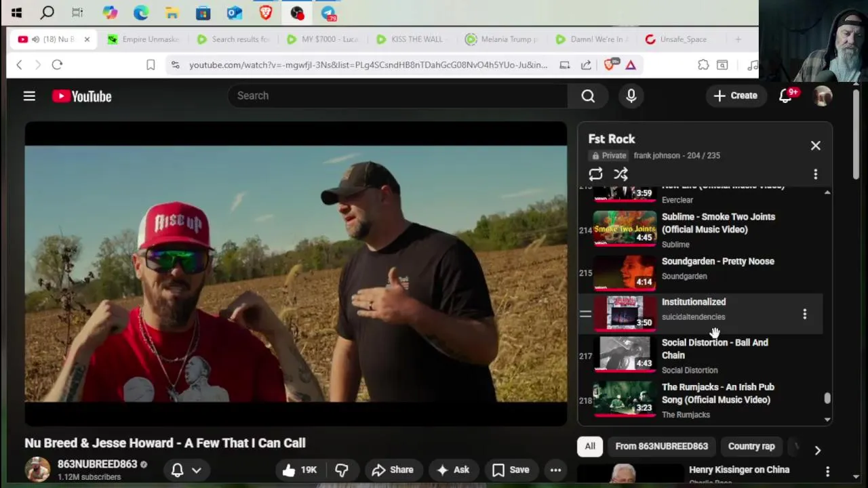Screen dimensions: 868x488
Task: Click the magnifier search button
Action: pos(588,96)
